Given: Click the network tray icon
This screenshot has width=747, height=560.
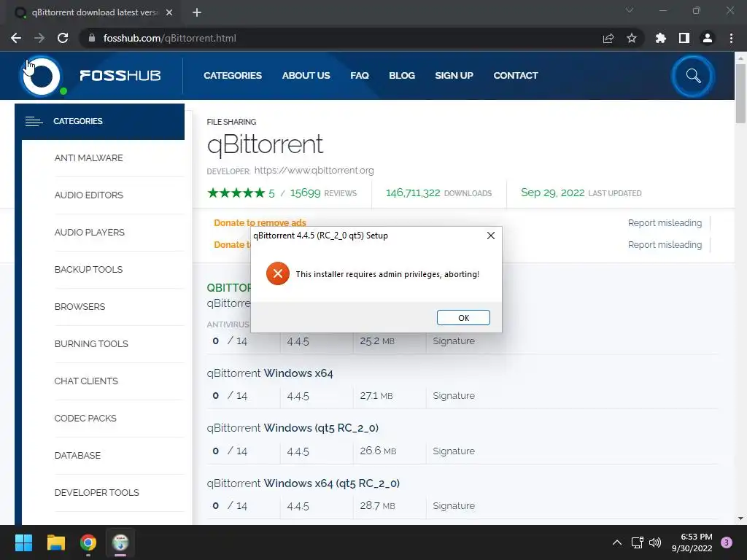Looking at the screenshot, I should 637,542.
